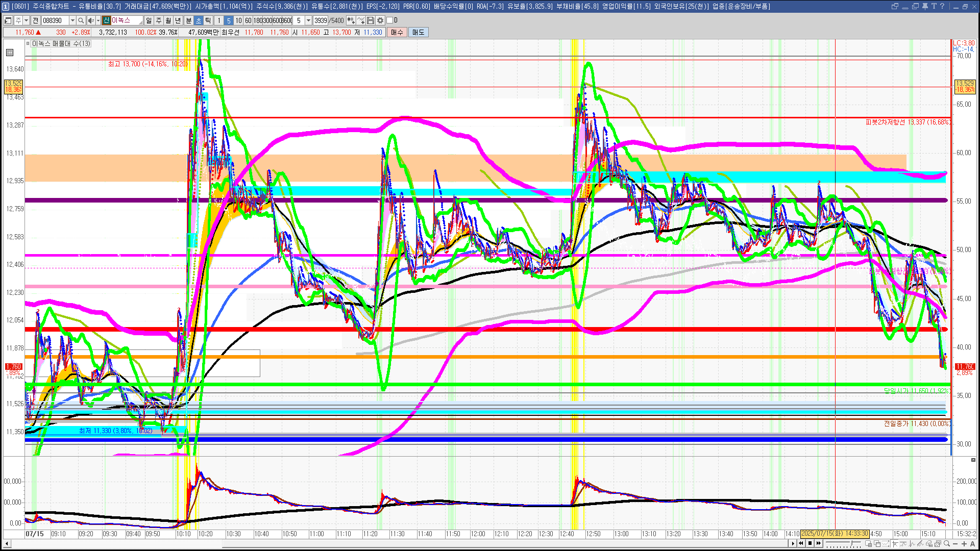Click the zoom magnifier icon at bottom right

tap(946, 543)
